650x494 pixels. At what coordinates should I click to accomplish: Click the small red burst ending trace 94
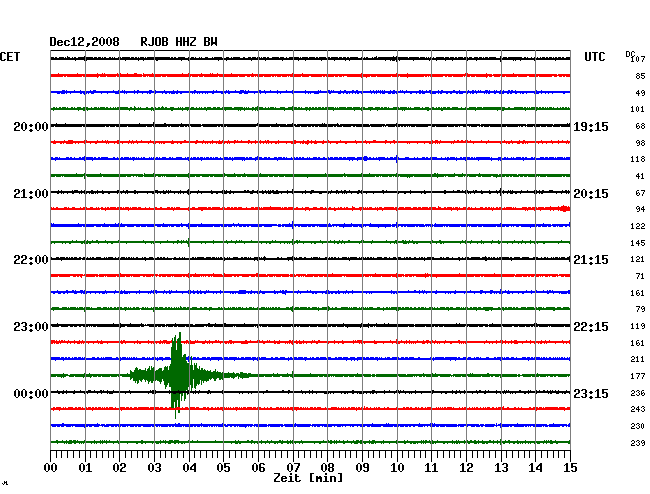click(564, 208)
